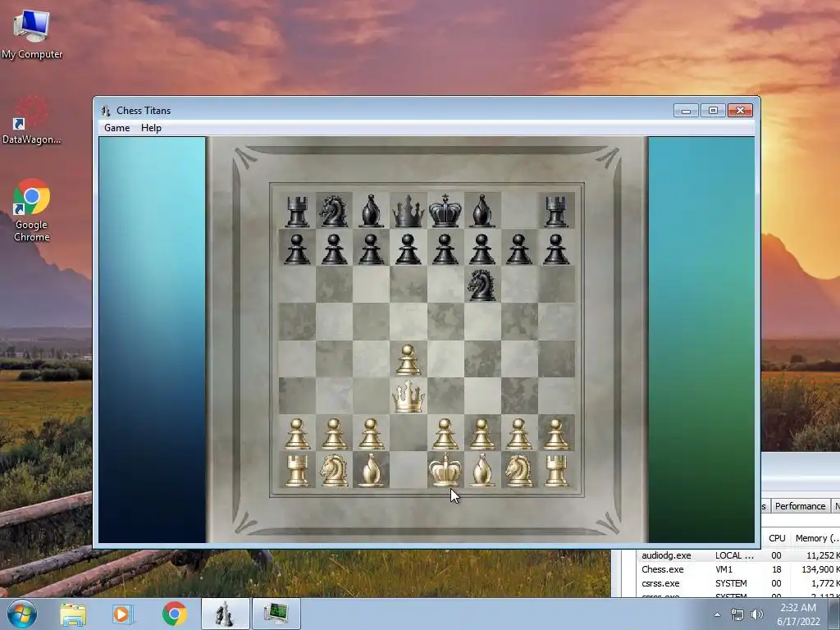Screen dimensions: 840x630
Task: Show hidden tray icons arrow
Action: coord(717,614)
